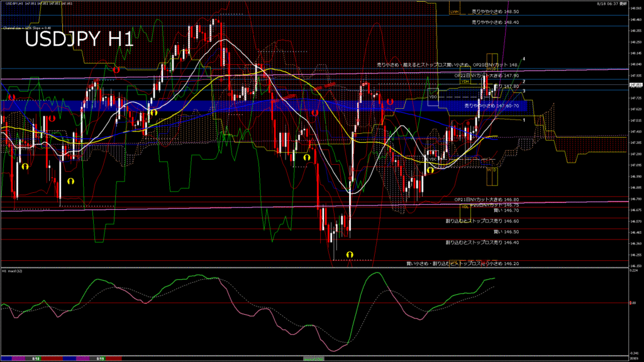Select the stop-loss sell 146.40 label
This screenshot has height=362, width=644.
coord(482,242)
